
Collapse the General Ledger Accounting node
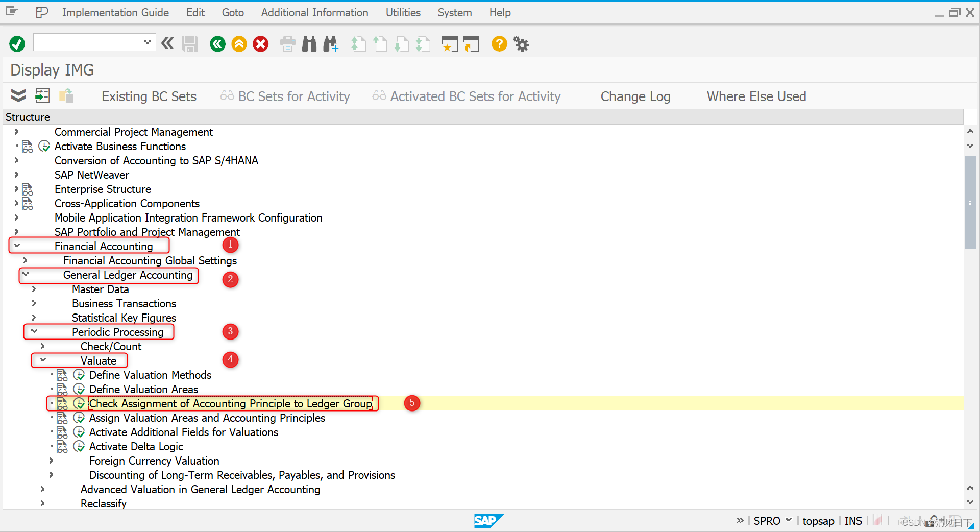coord(26,275)
